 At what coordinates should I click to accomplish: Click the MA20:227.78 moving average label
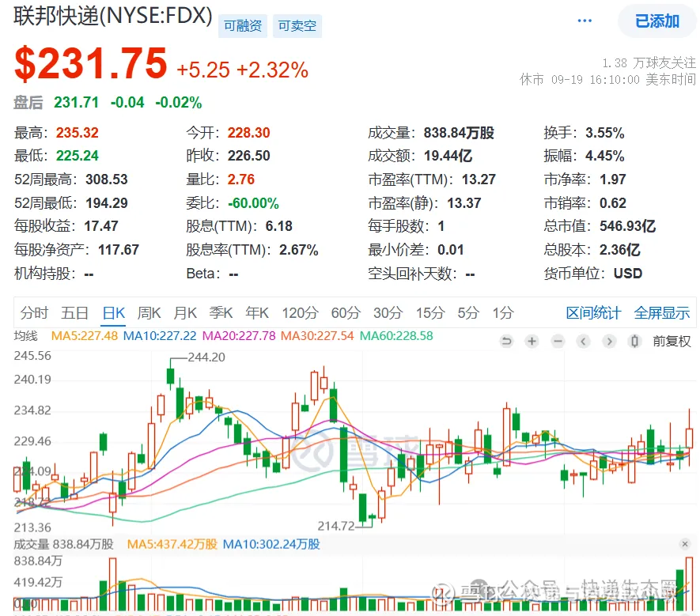239,335
